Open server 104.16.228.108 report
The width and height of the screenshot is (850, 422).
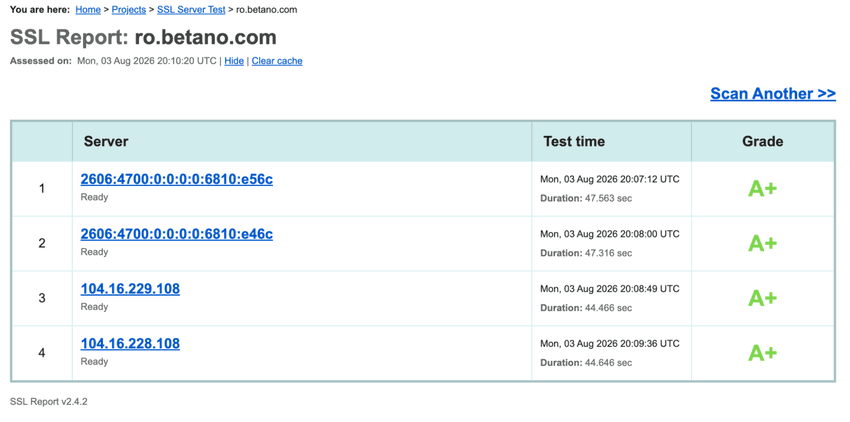130,343
